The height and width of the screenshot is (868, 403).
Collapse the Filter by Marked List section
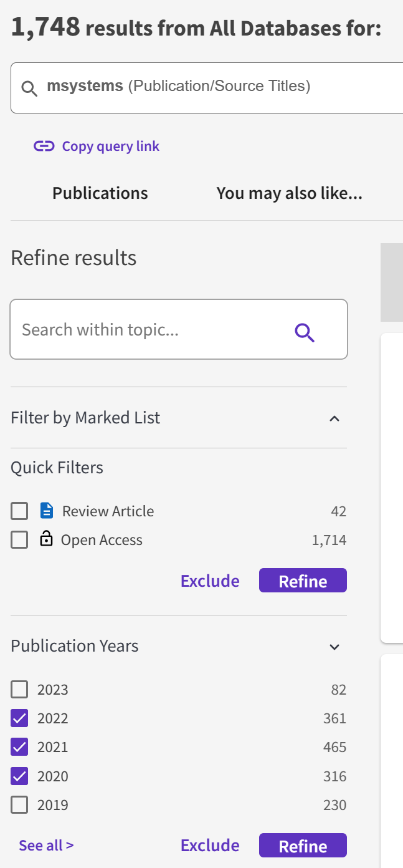[334, 418]
